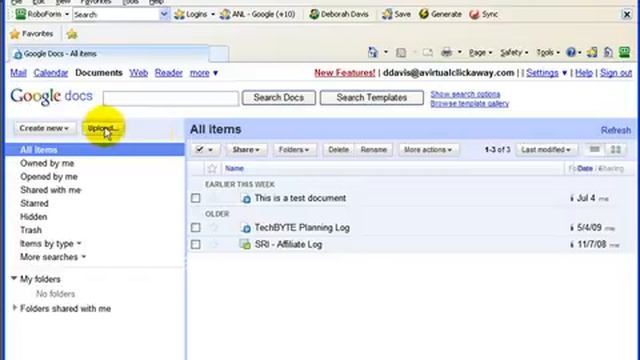Click the RoboForm toolbar icon
Screen dimensions: 640x360
point(20,14)
